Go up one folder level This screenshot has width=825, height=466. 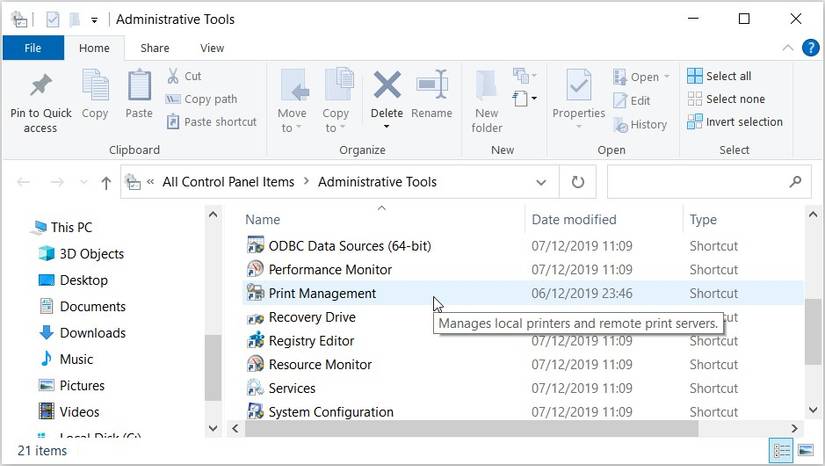coord(106,183)
